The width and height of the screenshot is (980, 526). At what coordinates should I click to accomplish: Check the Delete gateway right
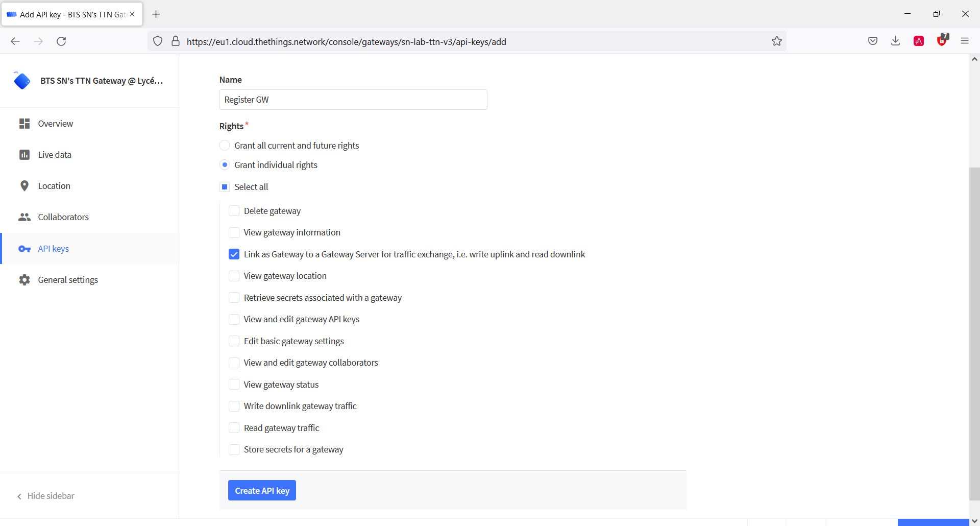point(234,211)
